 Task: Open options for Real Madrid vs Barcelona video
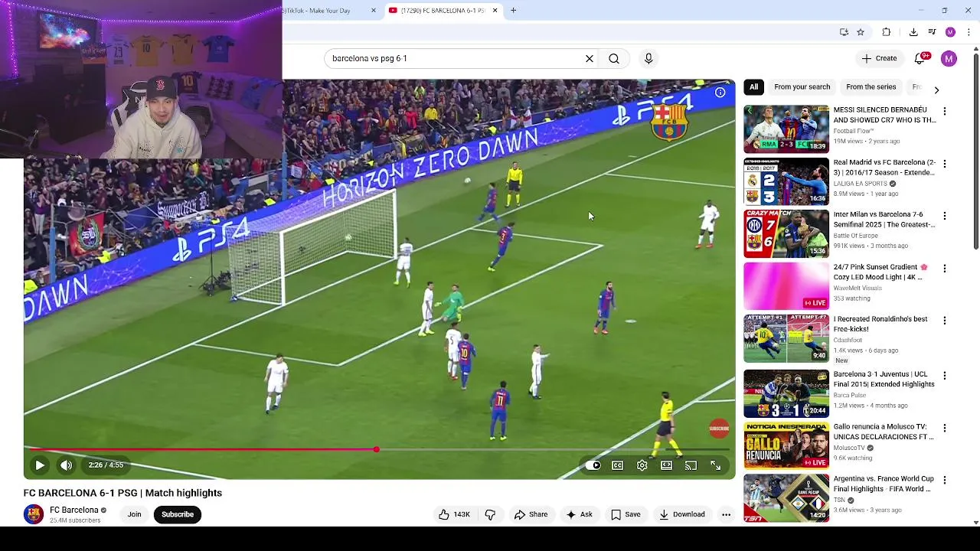click(x=944, y=164)
